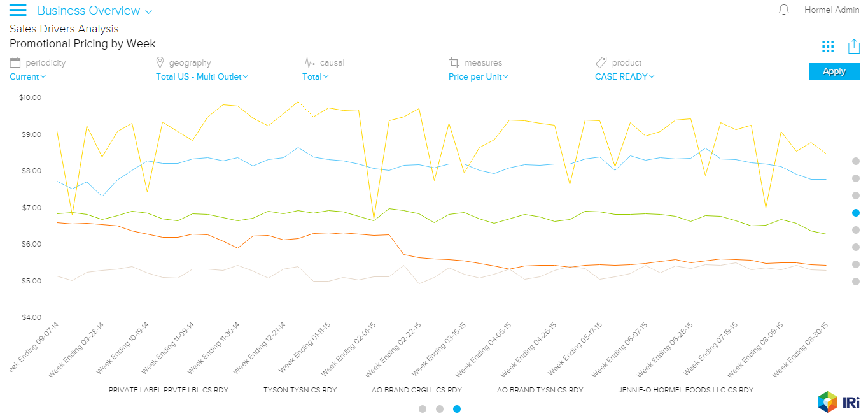Click the product tag icon
This screenshot has height=416, width=868.
tap(601, 62)
